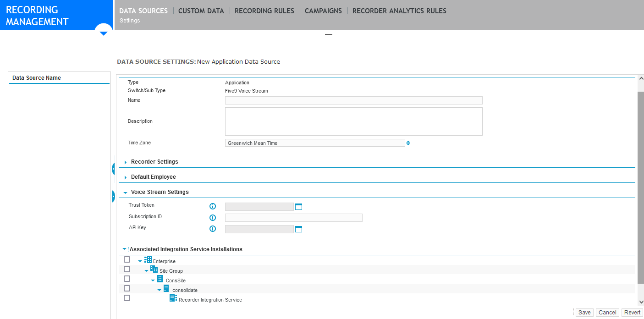
Task: Click inside the Name input field
Action: tap(353, 100)
